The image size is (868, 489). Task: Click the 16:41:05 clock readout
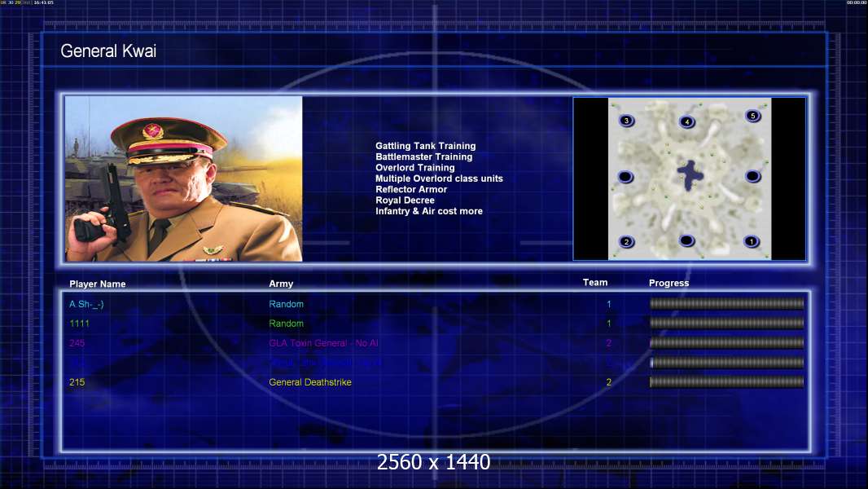pyautogui.click(x=44, y=2)
